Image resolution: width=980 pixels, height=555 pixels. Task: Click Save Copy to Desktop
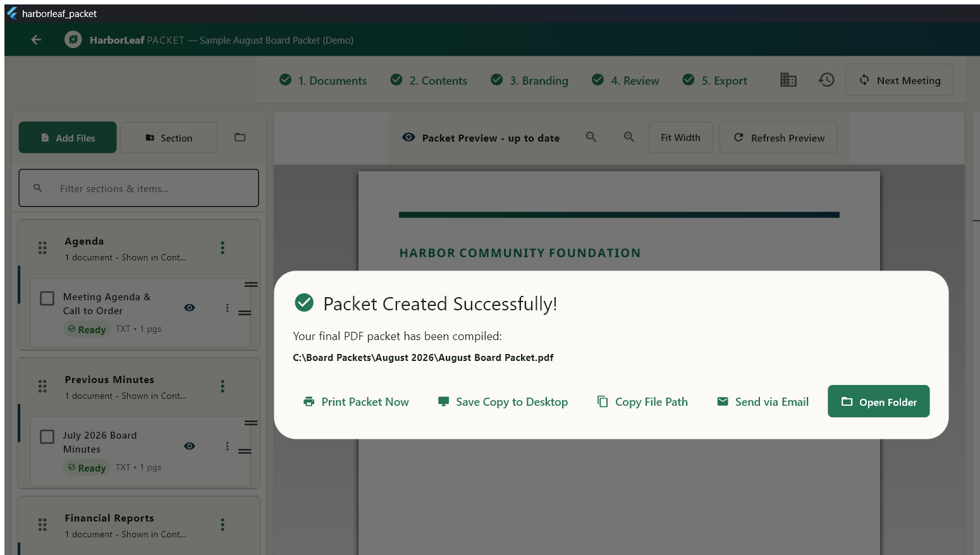tap(503, 401)
